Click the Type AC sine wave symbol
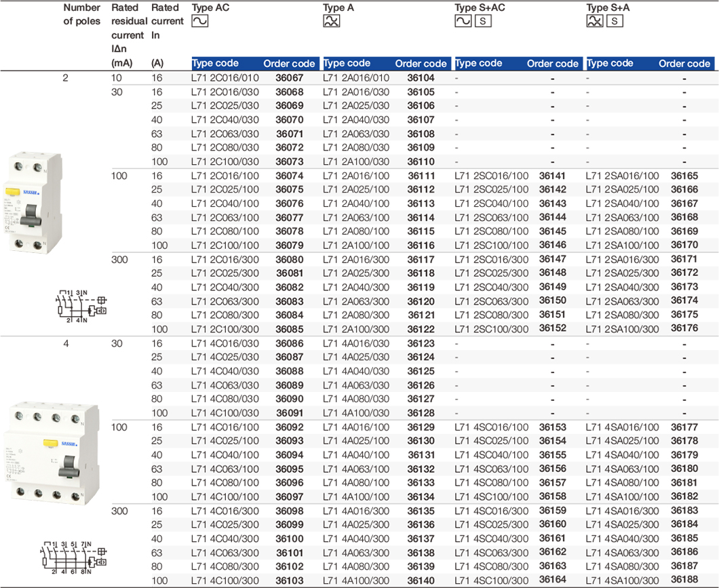This screenshot has height=588, width=719. click(200, 21)
